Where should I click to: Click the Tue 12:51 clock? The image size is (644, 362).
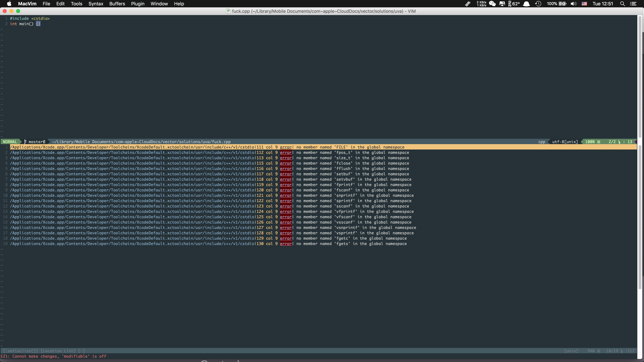603,4
